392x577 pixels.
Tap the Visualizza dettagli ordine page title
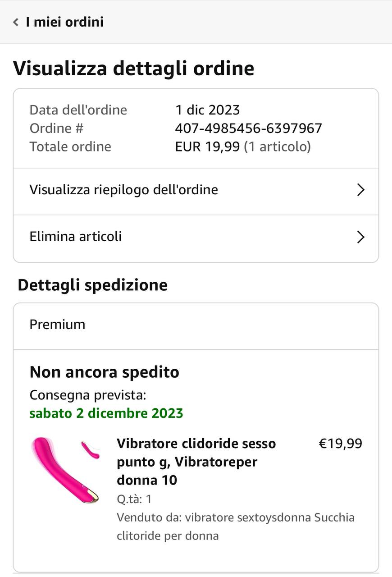pos(133,69)
